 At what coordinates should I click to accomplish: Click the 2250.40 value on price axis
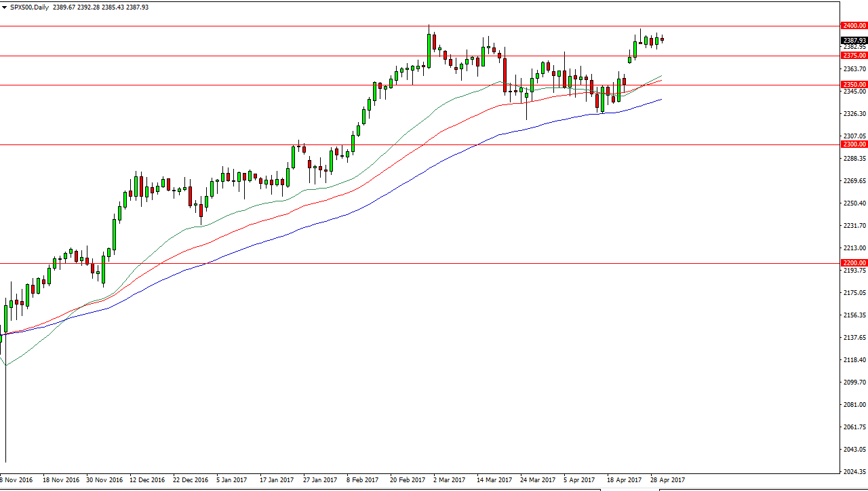click(854, 203)
